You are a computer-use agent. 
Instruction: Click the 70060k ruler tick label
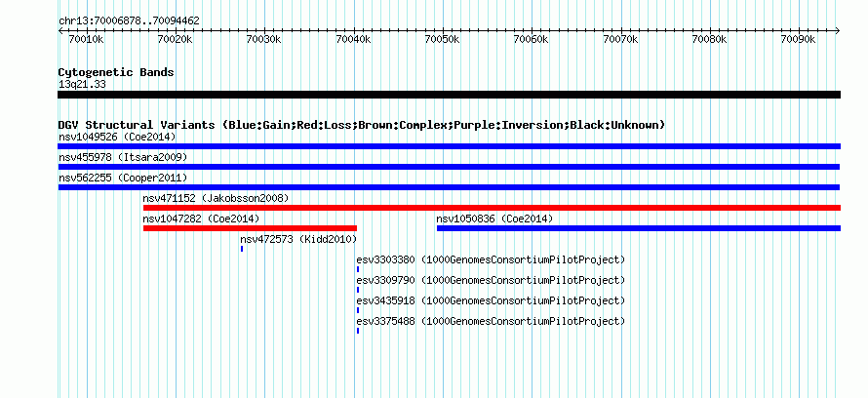531,39
